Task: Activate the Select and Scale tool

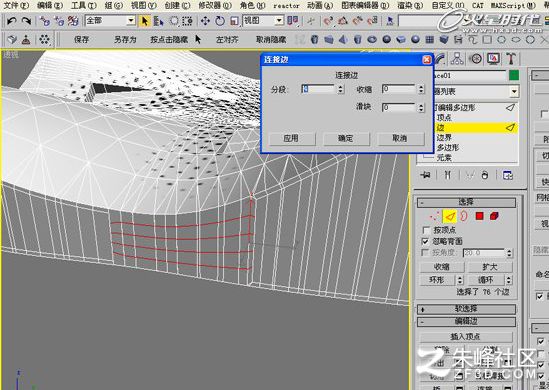Action: pos(234,21)
